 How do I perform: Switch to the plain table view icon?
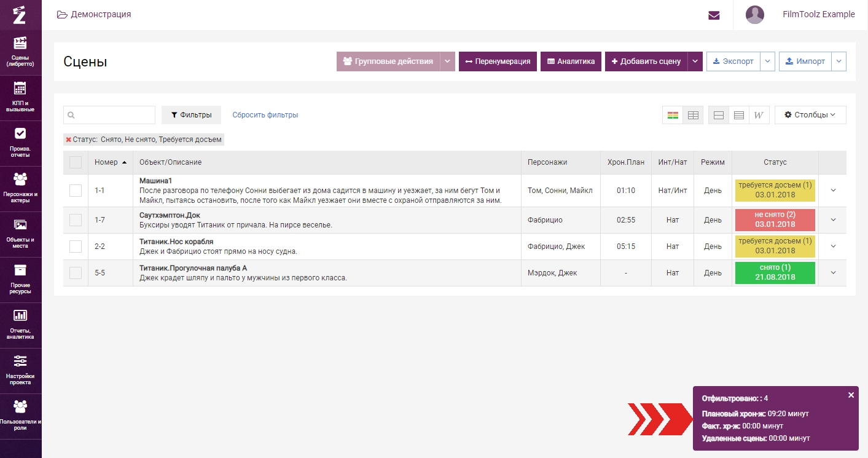point(693,115)
